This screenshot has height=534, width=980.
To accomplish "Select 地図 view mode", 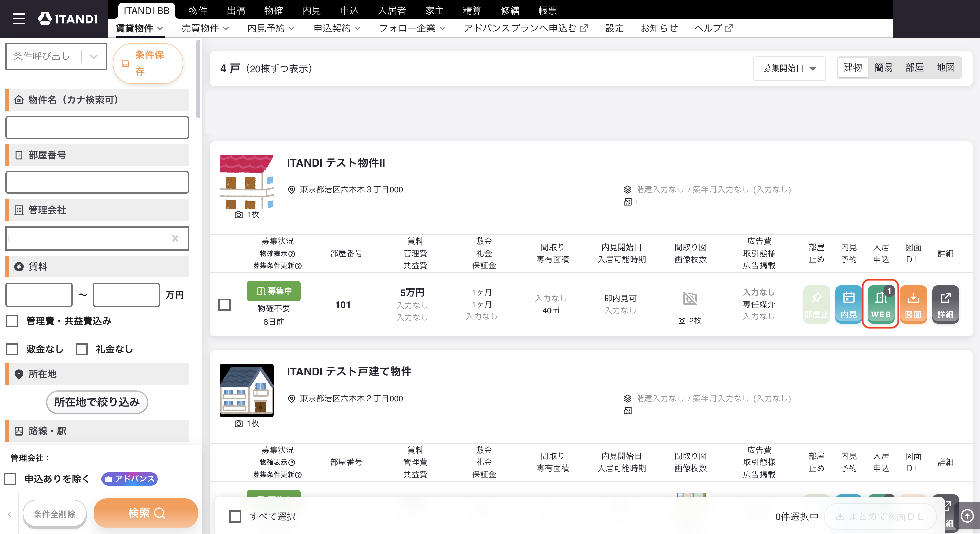I will click(x=945, y=68).
